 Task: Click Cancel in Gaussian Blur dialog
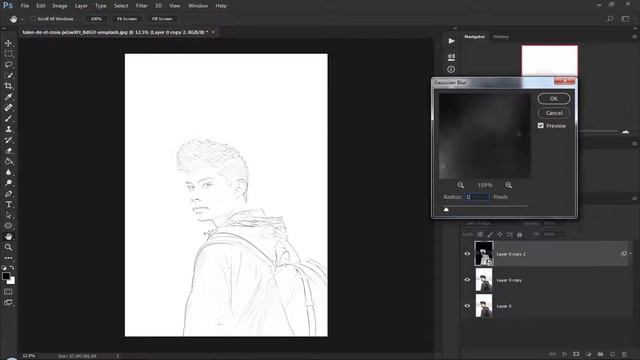[x=554, y=113]
